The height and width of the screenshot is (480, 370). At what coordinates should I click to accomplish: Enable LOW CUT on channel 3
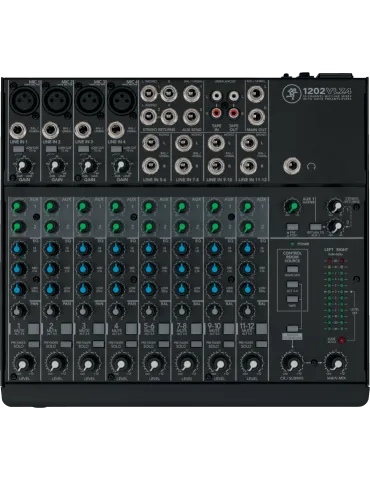tap(83, 149)
